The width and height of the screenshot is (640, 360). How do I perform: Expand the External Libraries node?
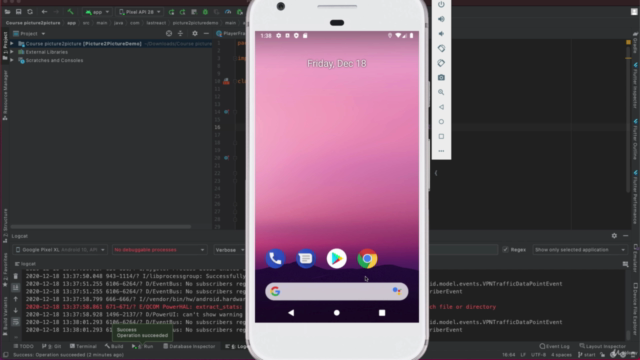click(12, 52)
